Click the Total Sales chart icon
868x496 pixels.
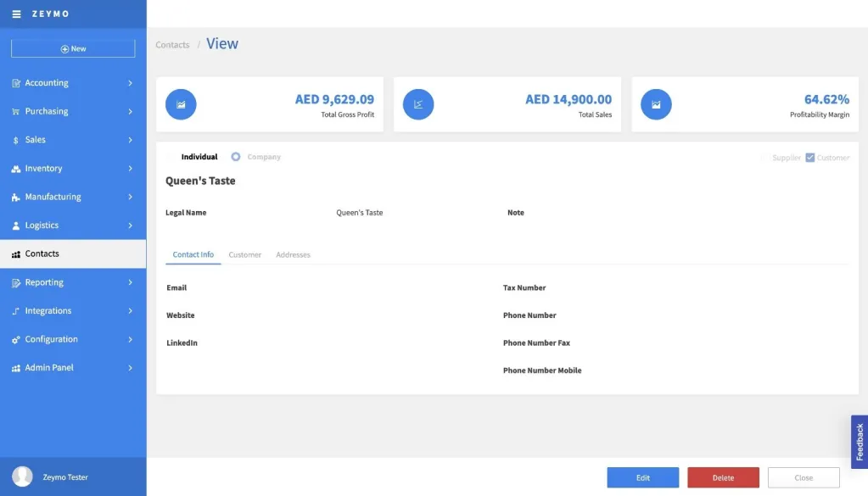[418, 104]
